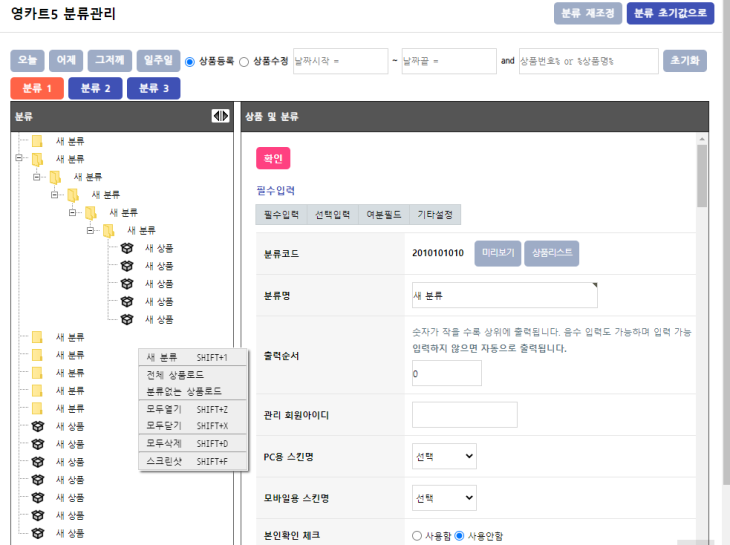Collapse the second-level 새 분류 node

tap(37, 177)
